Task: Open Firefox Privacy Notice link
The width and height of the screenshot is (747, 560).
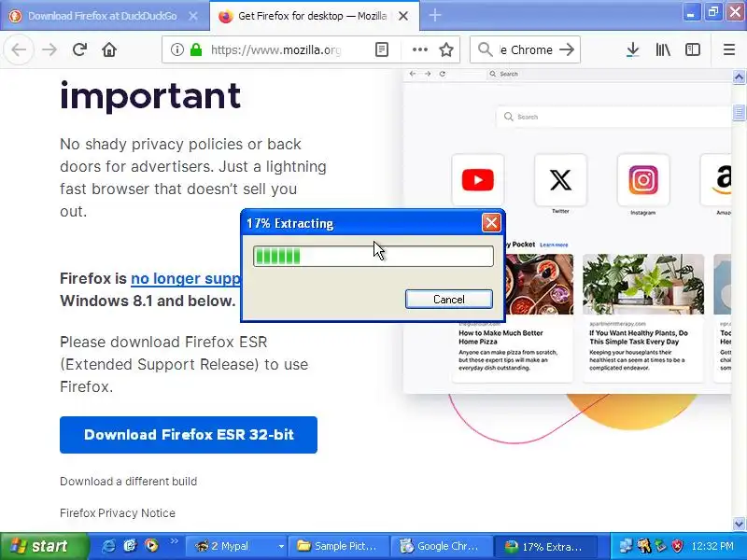Action: tap(118, 512)
